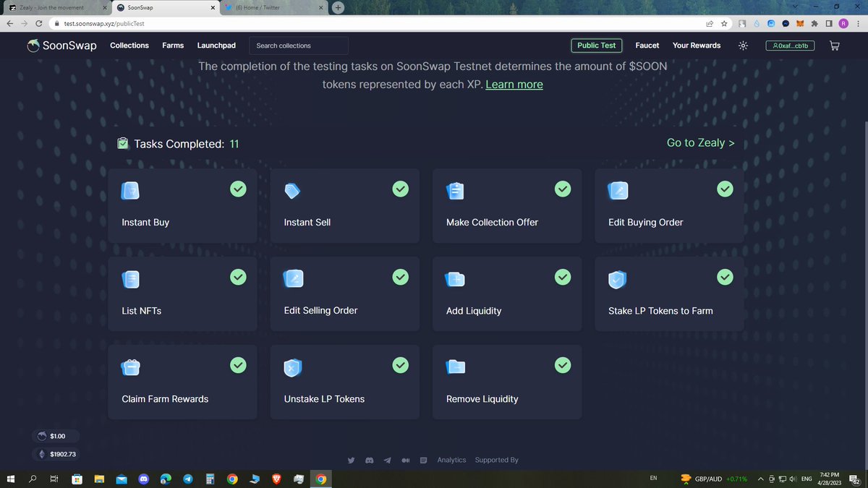The height and width of the screenshot is (488, 868).
Task: Click the Add Liquidity completed checkmark
Action: coord(562,277)
